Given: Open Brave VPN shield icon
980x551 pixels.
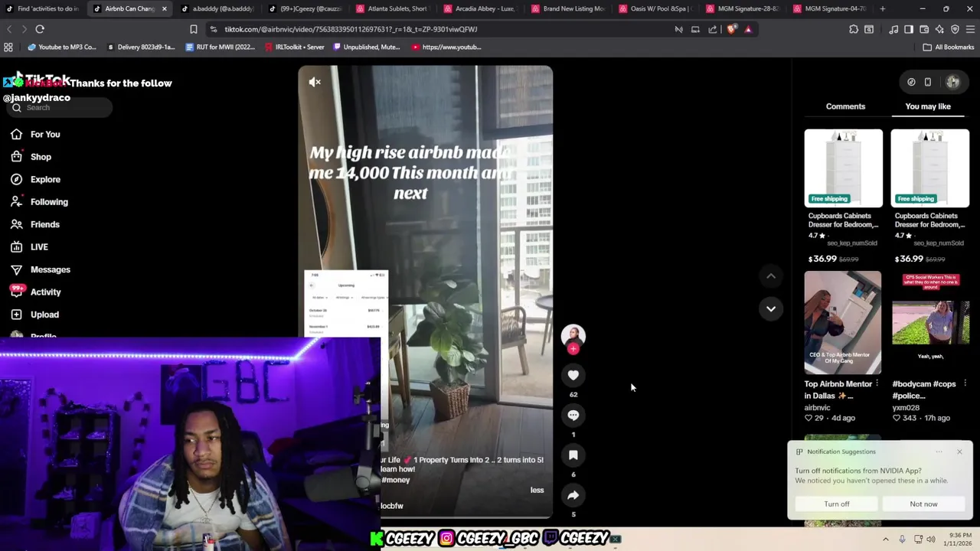Looking at the screenshot, I should pos(955,29).
